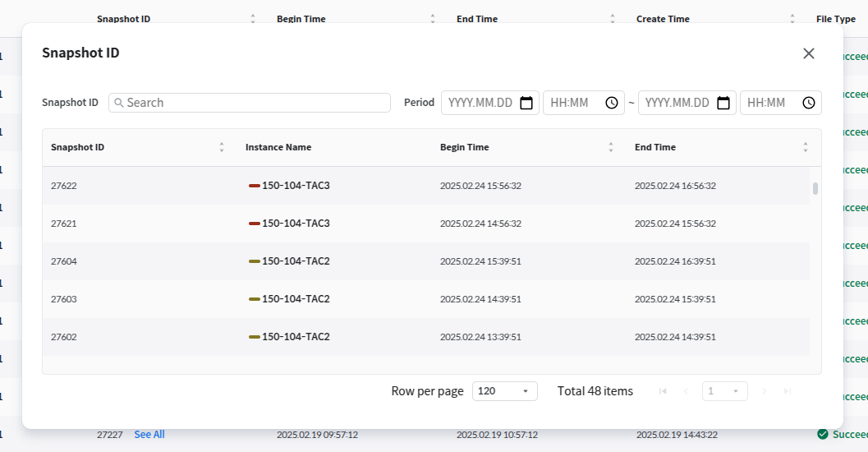Screen dimensions: 868x452
Task: Sort dialog table by Snapshot ID
Action: (221, 148)
